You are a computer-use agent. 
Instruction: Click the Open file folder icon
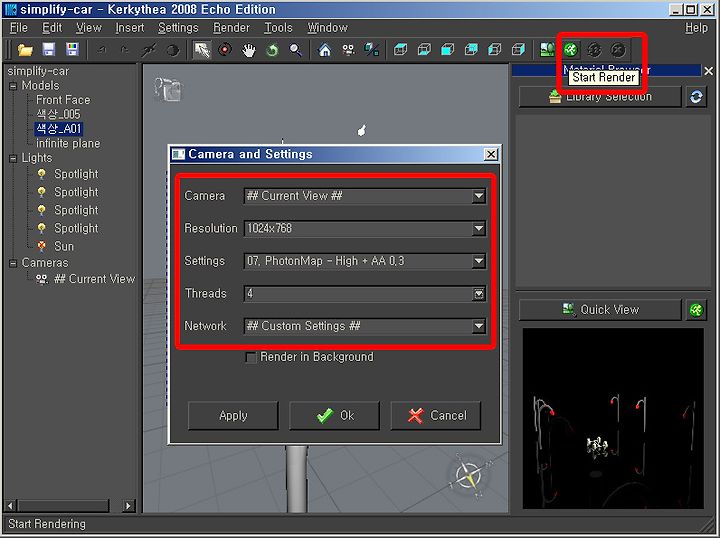click(25, 50)
